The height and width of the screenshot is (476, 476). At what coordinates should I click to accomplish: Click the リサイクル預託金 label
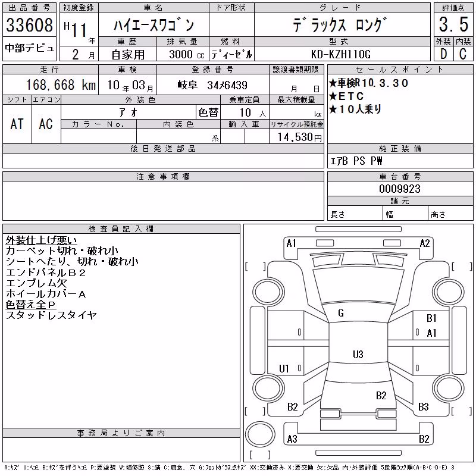(296, 124)
